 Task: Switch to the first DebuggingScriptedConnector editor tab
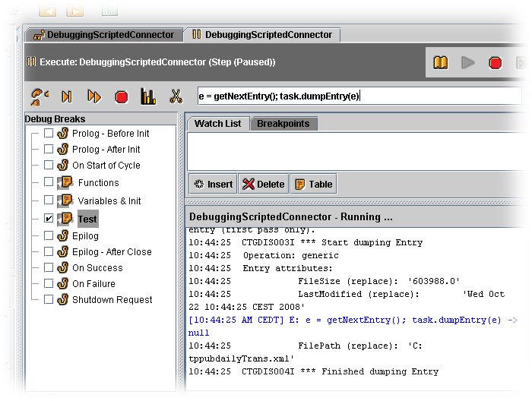[104, 35]
